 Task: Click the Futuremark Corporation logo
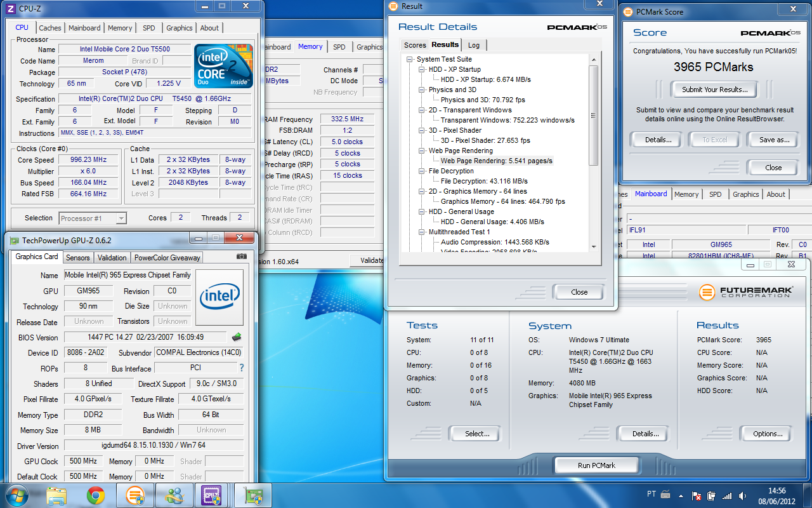click(x=745, y=292)
